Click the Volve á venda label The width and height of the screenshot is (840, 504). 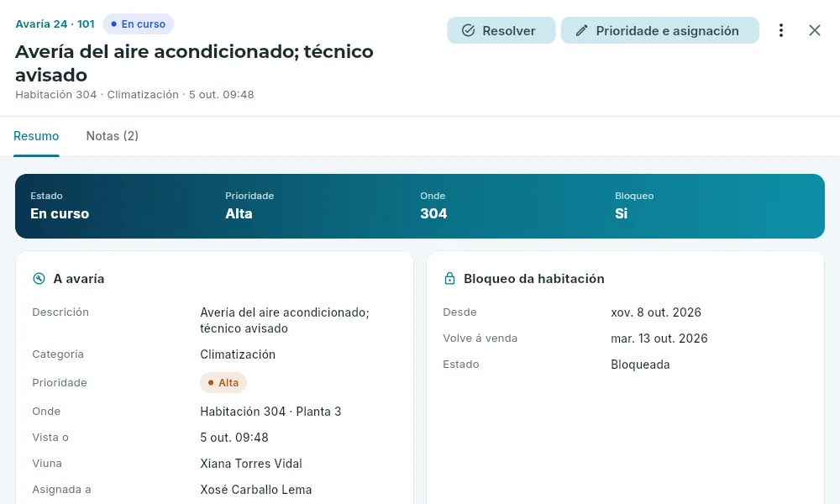pyautogui.click(x=480, y=339)
